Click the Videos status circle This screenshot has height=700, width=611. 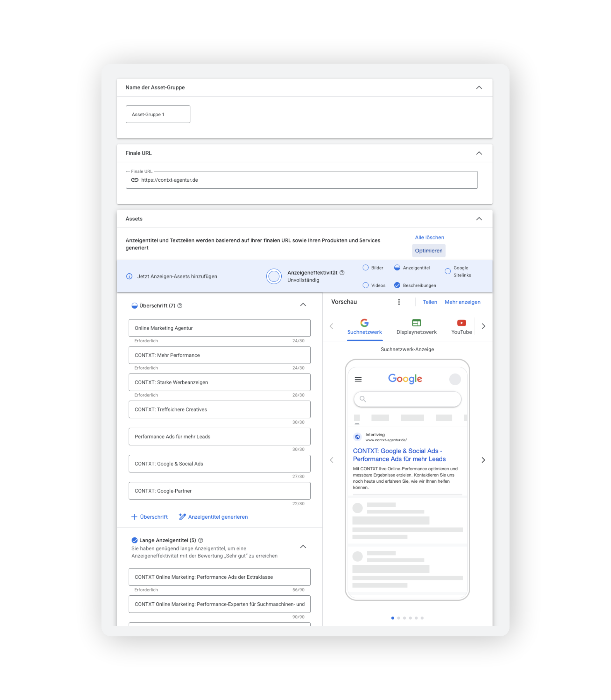click(x=366, y=285)
